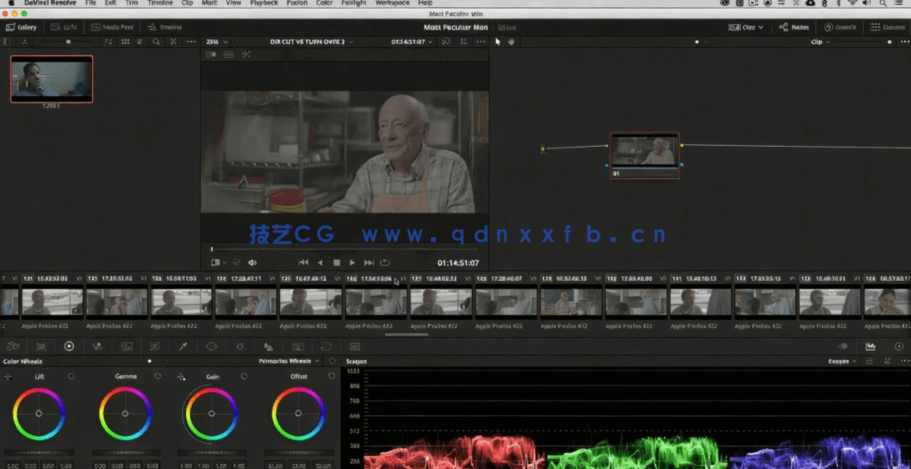Open the RGB Mixer palette icon
Viewport: 911px width, 469px height.
coord(98,346)
